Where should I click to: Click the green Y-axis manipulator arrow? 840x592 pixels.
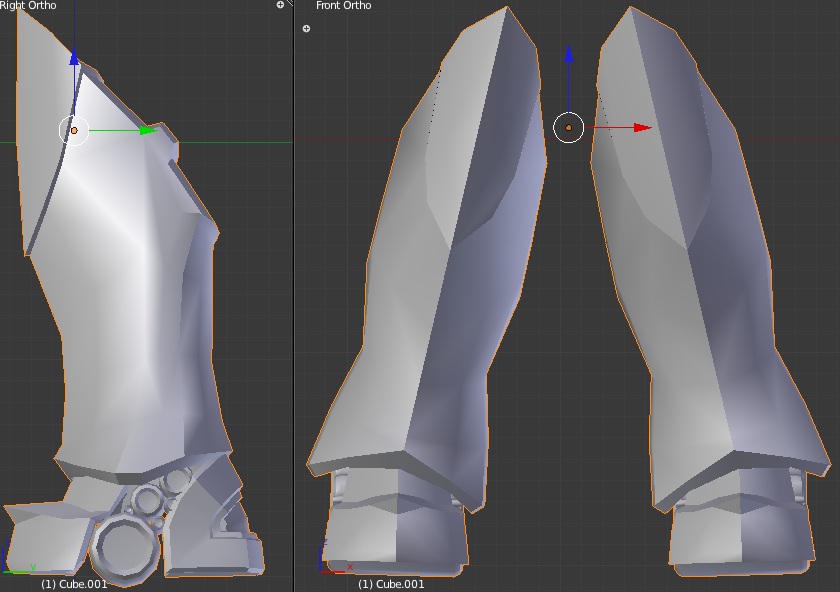147,130
